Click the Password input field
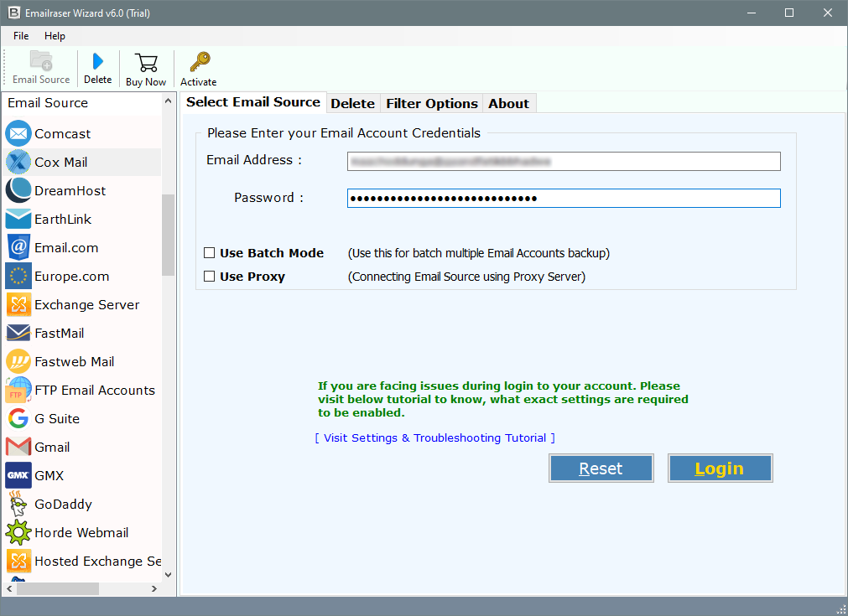 pyautogui.click(x=564, y=199)
